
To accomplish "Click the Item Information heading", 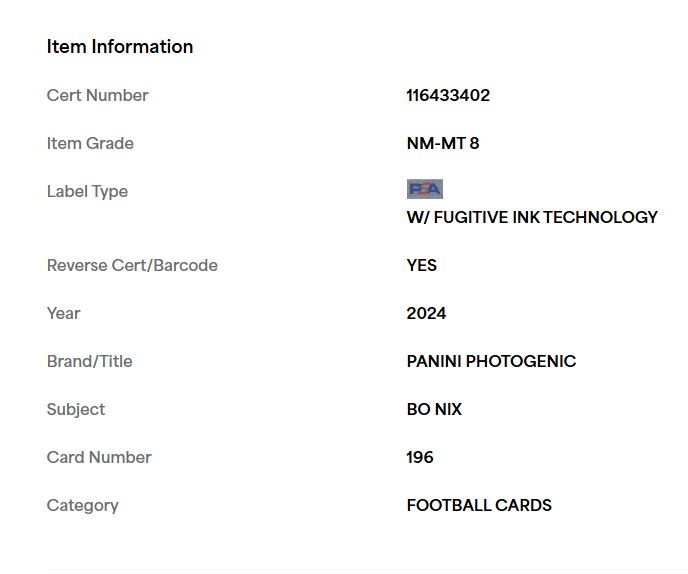I will [120, 47].
